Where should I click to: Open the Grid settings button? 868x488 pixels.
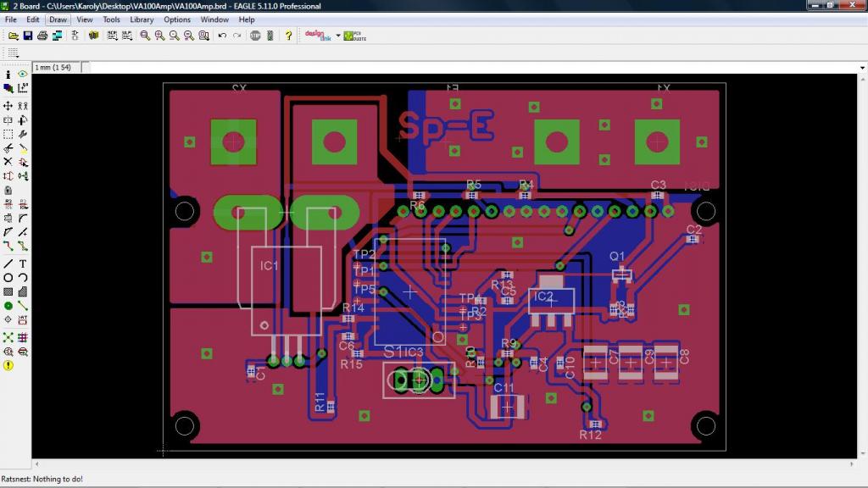pyautogui.click(x=14, y=53)
